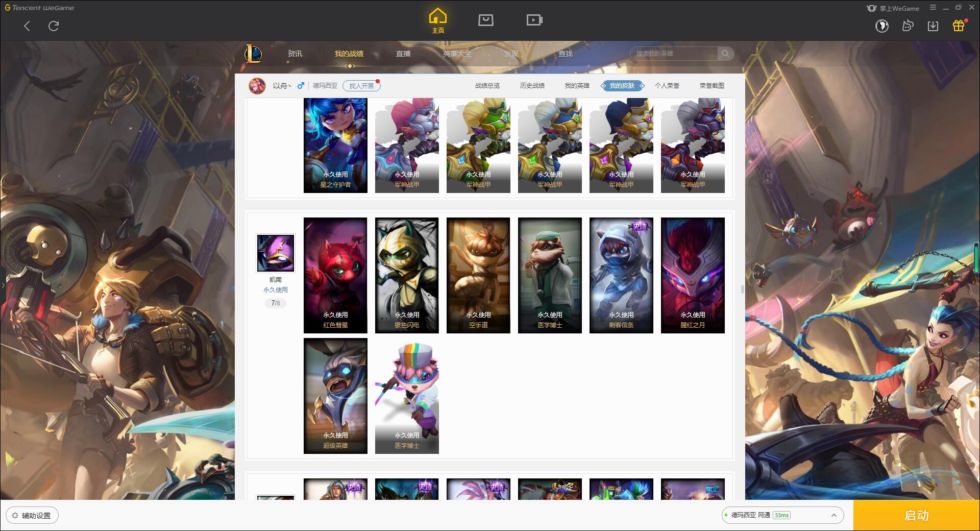Open the dark purple 军神战甲 skin card
This screenshot has height=531, width=980.
(693, 146)
